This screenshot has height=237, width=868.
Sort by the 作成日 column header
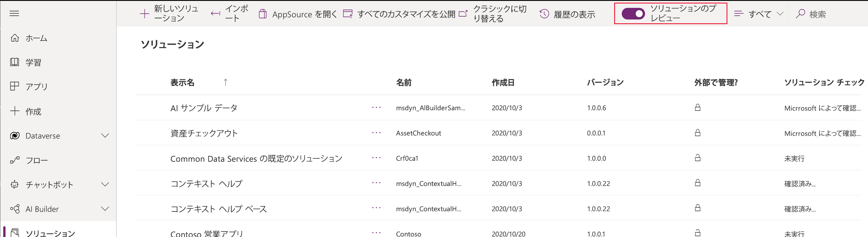503,83
